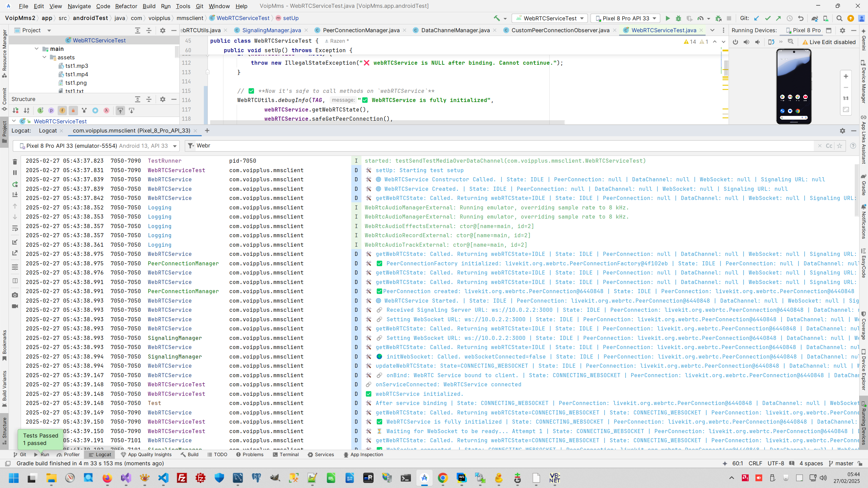This screenshot has width=868, height=488.
Task: Switch to the SignalingManager.java editor tab
Action: pyautogui.click(x=271, y=30)
